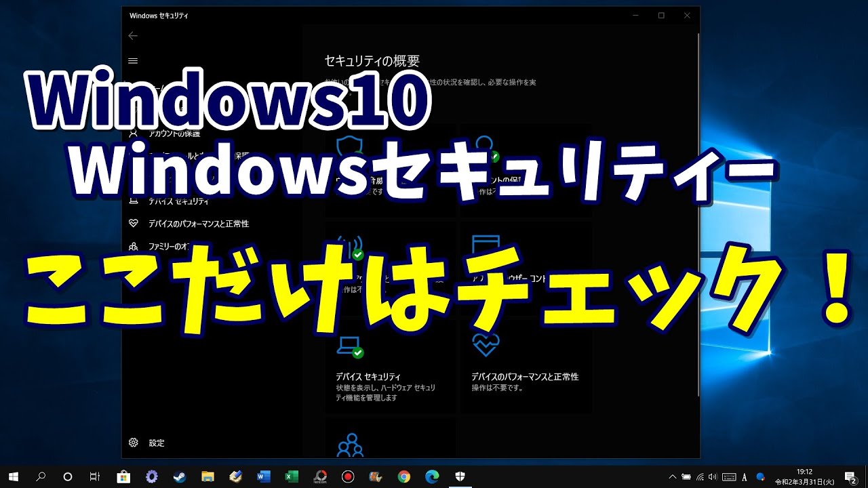The width and height of the screenshot is (868, 488).
Task: Open File Explorer from the taskbar
Action: point(208,476)
